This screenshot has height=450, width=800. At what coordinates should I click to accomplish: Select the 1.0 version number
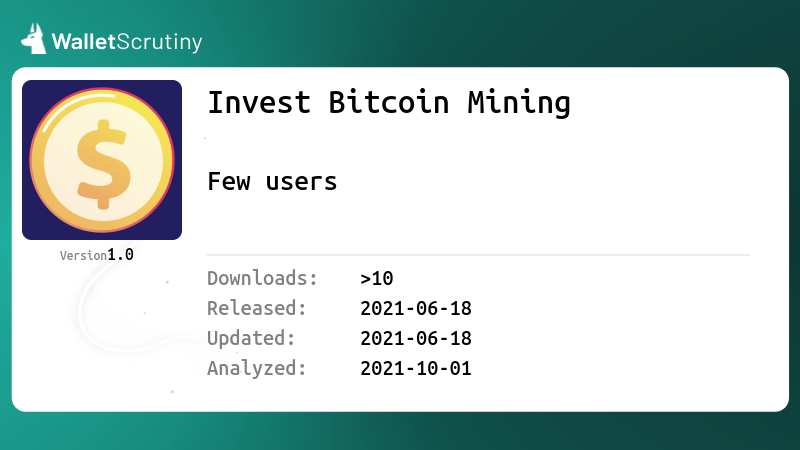tap(120, 255)
